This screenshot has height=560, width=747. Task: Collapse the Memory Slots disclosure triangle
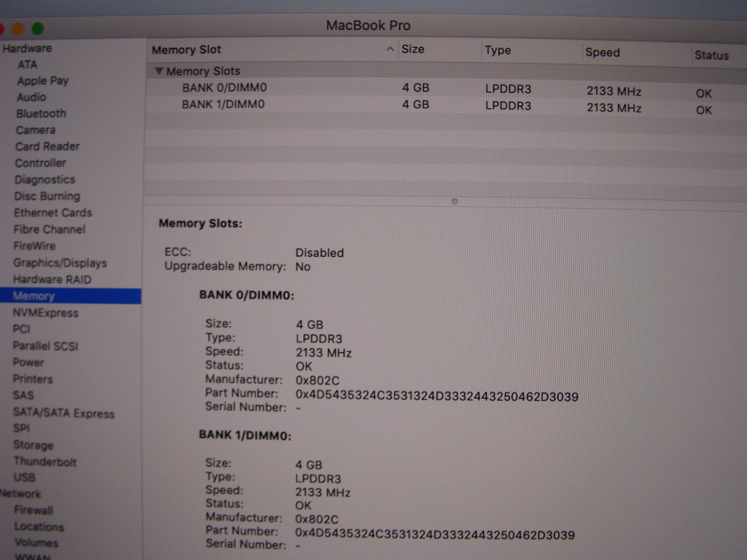[159, 71]
